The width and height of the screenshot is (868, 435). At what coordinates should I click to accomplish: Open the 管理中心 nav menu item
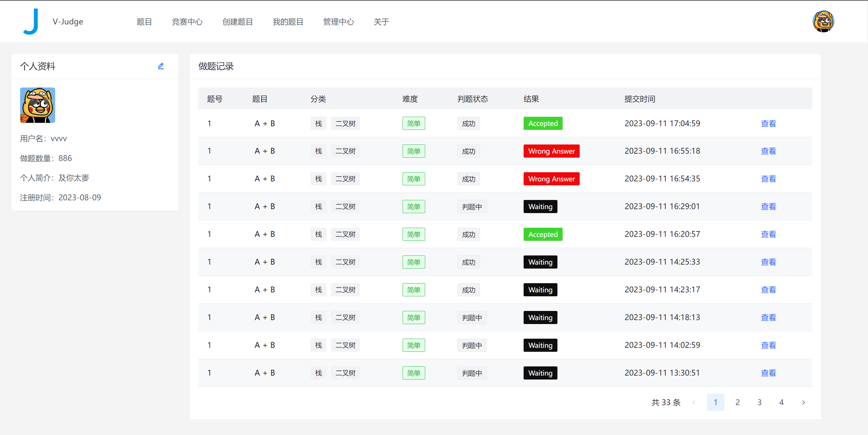point(338,22)
